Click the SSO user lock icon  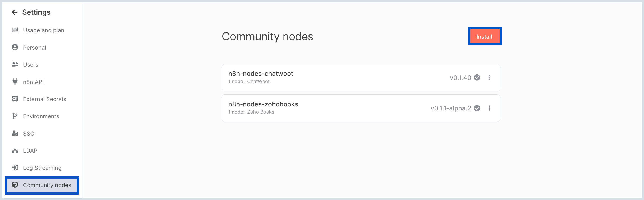point(15,133)
